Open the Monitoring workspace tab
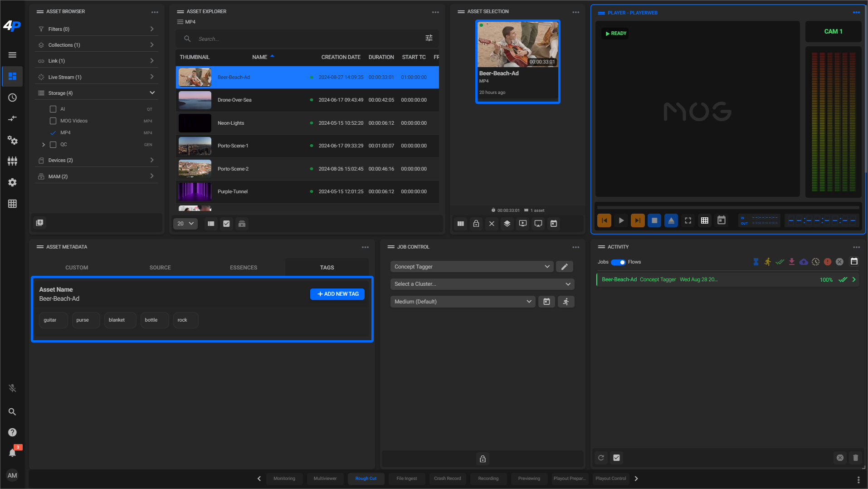 pos(284,479)
